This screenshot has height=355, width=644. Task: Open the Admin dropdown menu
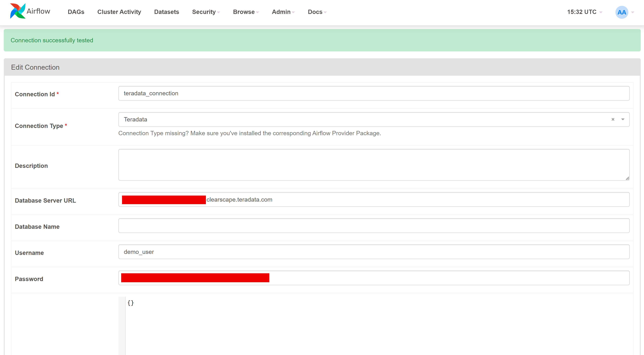pyautogui.click(x=283, y=12)
